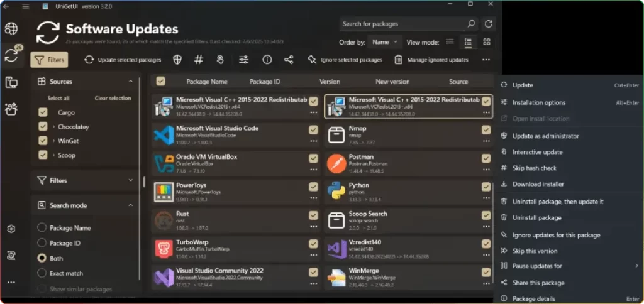
Task: Expand the WinGet source tree arrow
Action: 54,141
